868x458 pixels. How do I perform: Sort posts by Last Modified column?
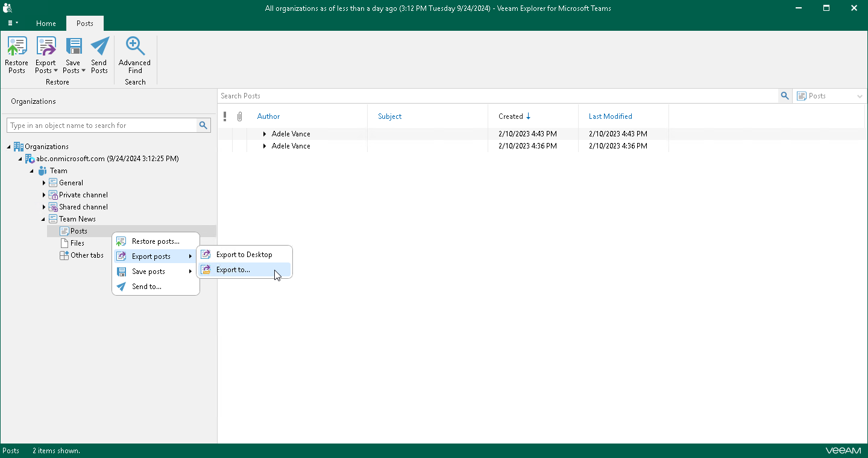[610, 116]
